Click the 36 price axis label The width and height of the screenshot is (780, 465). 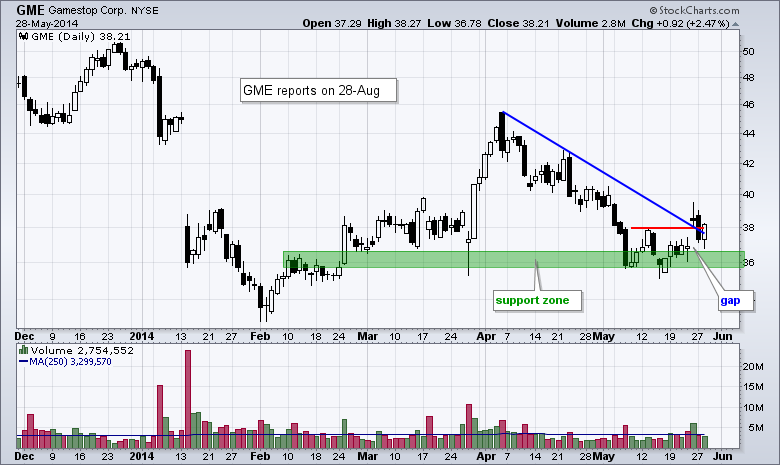[748, 263]
